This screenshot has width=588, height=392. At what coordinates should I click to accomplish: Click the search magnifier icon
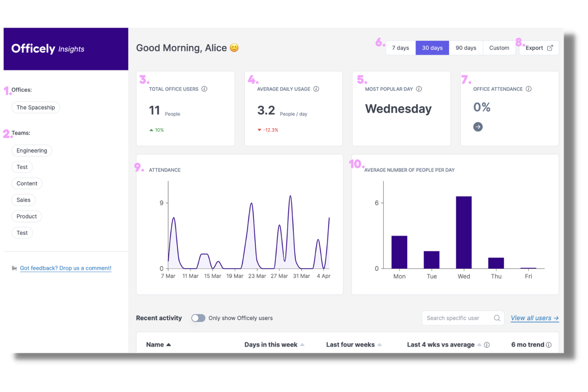(x=497, y=318)
